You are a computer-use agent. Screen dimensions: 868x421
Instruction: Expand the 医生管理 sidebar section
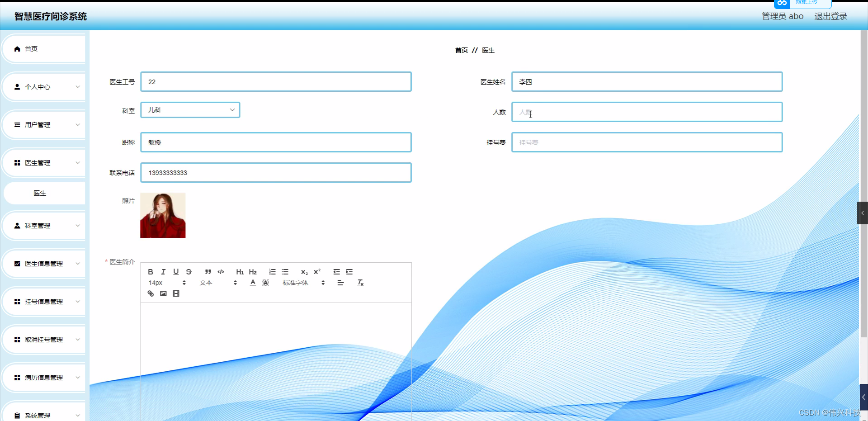click(43, 162)
